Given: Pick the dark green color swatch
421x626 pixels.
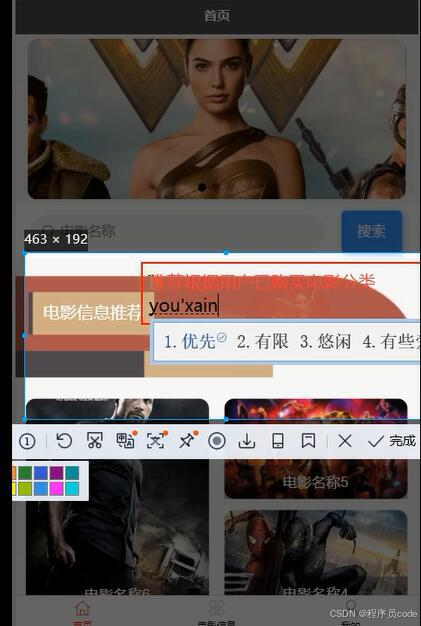Looking at the screenshot, I should pyautogui.click(x=25, y=473).
